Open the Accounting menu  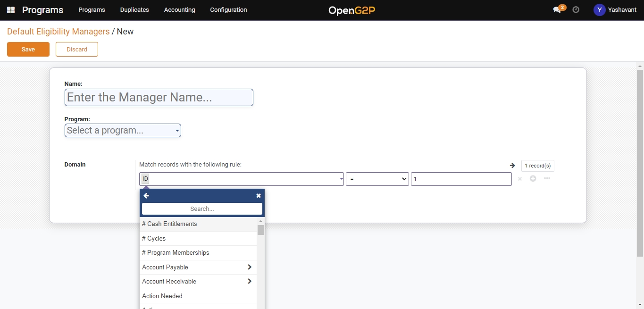[x=179, y=10]
